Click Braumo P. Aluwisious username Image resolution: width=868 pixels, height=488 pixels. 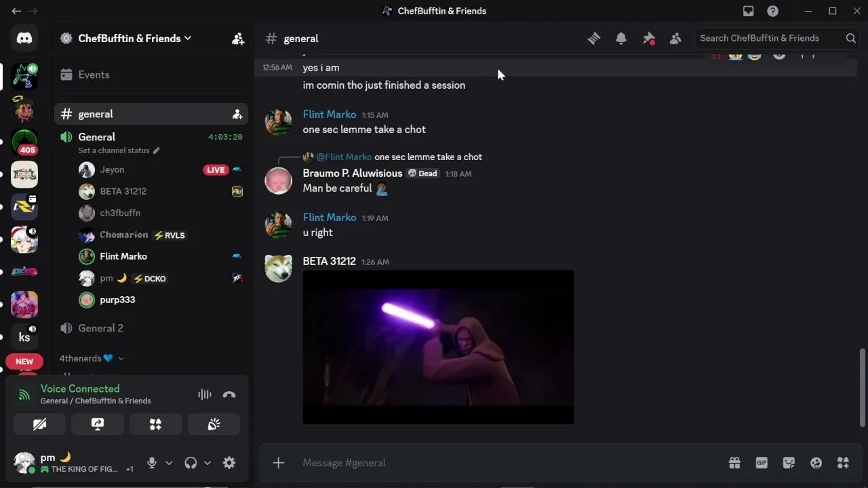[x=353, y=174]
